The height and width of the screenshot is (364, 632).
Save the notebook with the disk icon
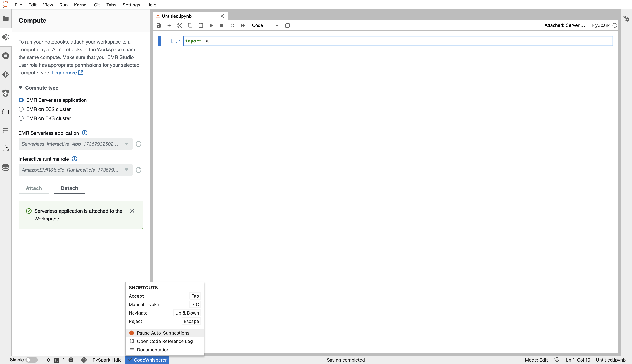pos(159,25)
